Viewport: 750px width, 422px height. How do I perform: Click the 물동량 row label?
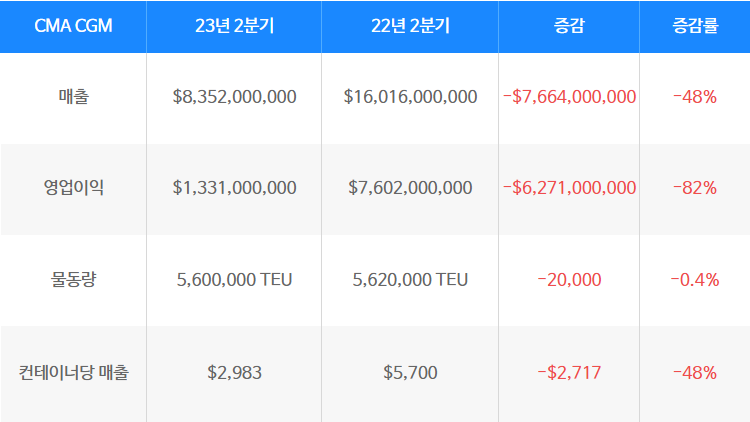[x=73, y=279]
